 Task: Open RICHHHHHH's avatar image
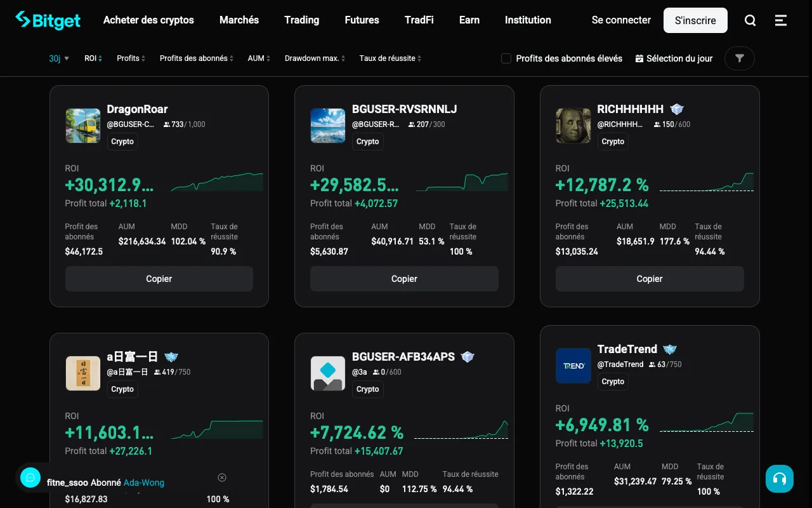[x=573, y=126]
